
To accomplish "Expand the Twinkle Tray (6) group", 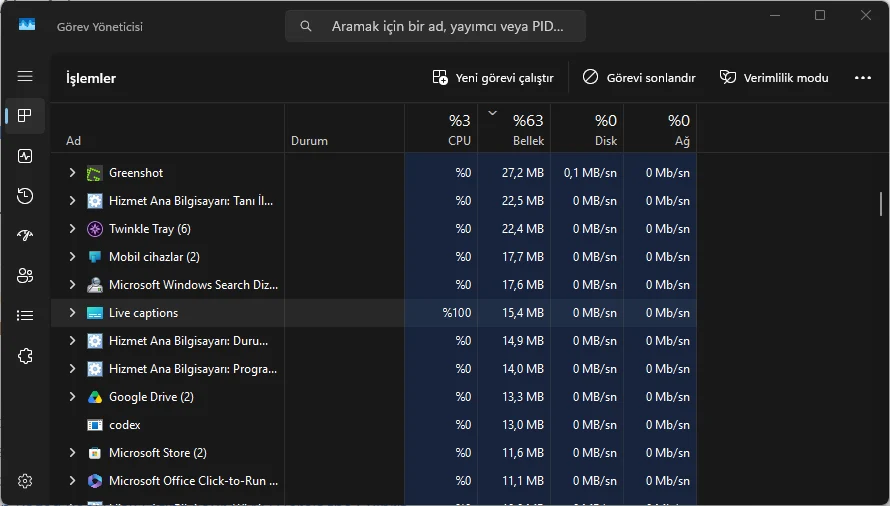I will (x=72, y=228).
